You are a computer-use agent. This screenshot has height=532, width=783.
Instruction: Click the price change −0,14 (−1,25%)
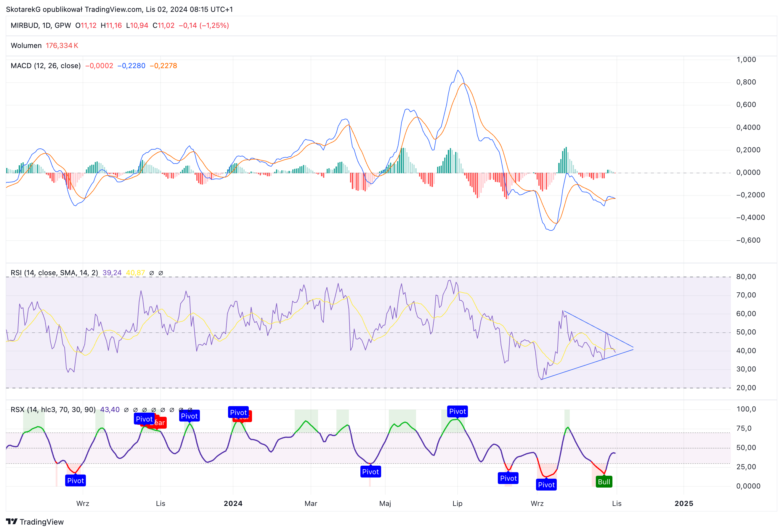[204, 25]
